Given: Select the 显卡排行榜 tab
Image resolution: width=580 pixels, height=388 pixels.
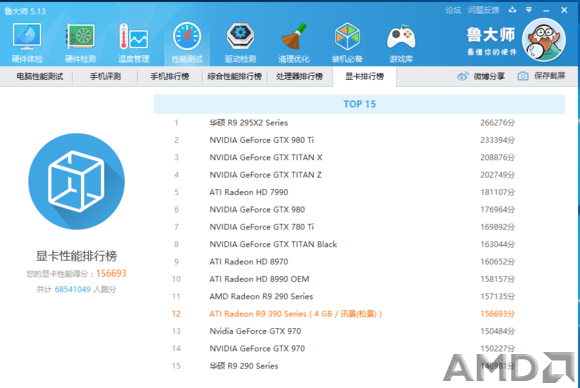Looking at the screenshot, I should pos(364,77).
